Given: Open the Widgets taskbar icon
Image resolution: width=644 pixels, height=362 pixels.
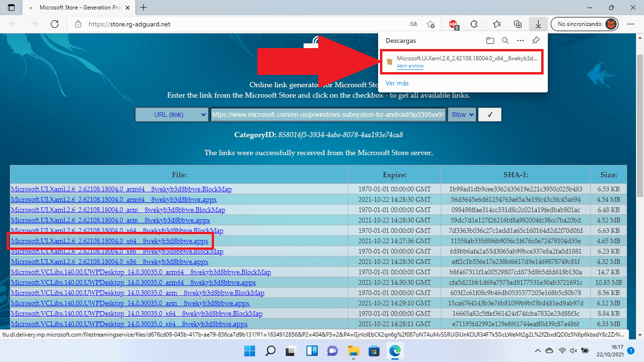Looking at the screenshot, I should tap(312, 351).
